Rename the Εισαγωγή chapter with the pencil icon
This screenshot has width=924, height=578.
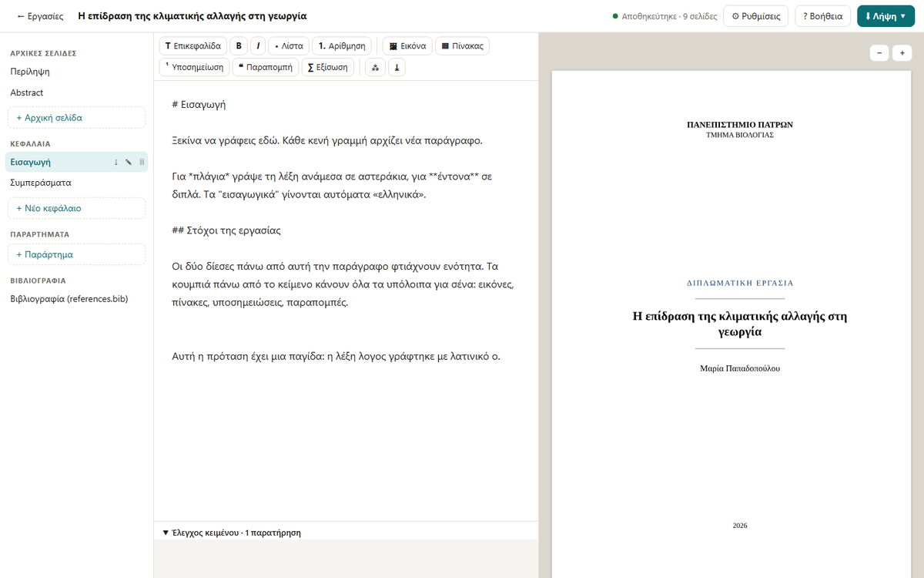129,162
